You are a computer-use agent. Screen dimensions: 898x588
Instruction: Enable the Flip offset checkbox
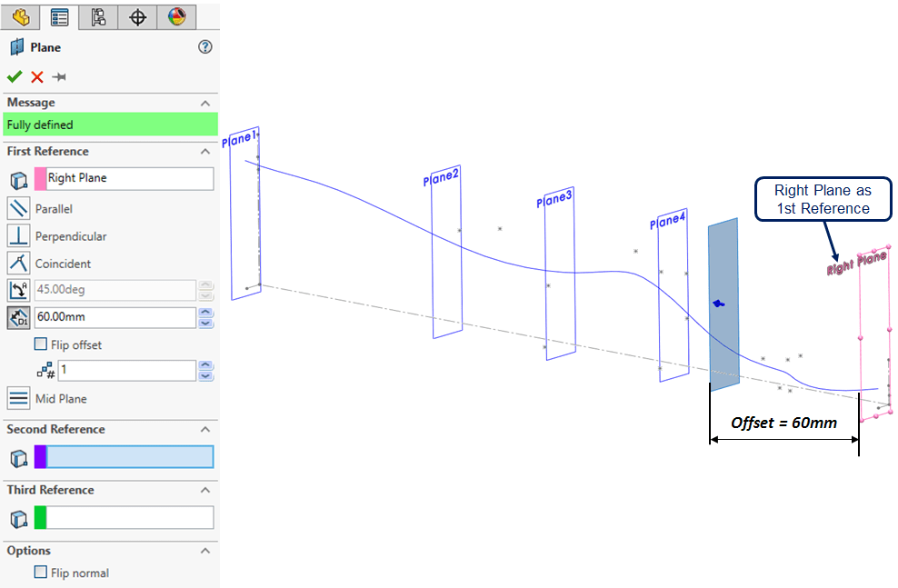(x=40, y=344)
